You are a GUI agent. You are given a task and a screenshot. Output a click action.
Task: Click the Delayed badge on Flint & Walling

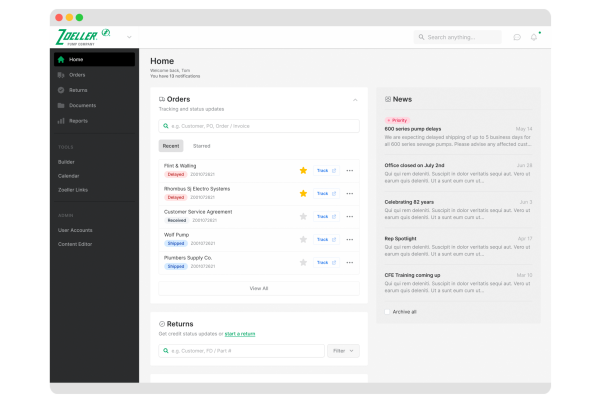176,175
